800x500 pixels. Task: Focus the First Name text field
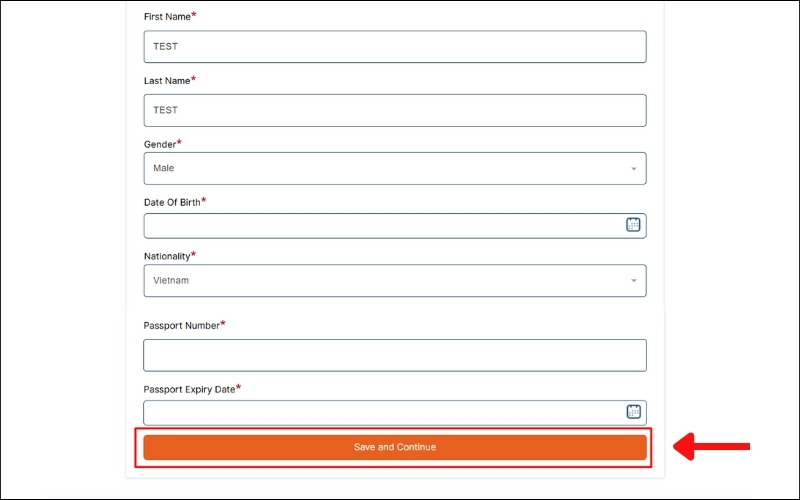394,47
